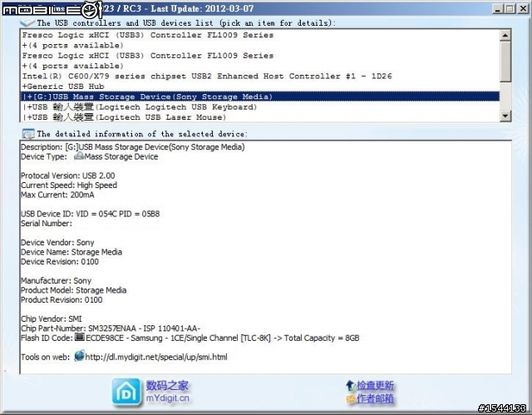The width and height of the screenshot is (532, 415).
Task: Select the Logitech USB Laser Mouse row
Action: pos(260,117)
